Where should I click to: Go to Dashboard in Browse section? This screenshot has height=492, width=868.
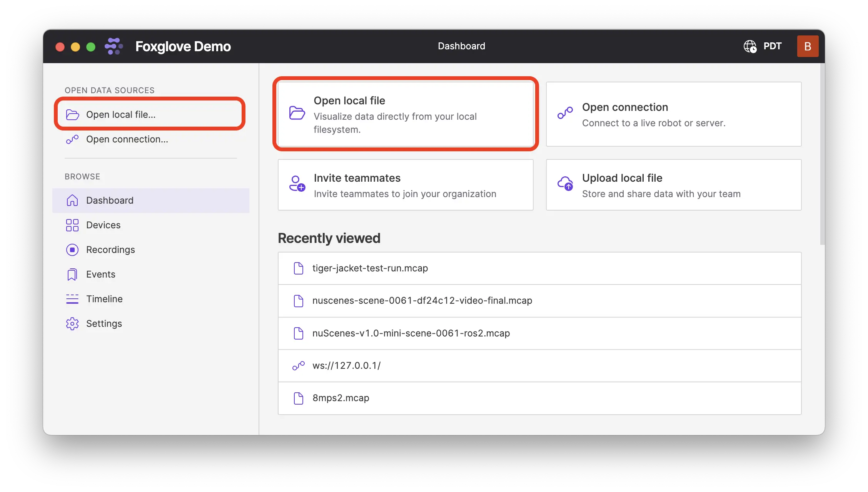(151, 201)
